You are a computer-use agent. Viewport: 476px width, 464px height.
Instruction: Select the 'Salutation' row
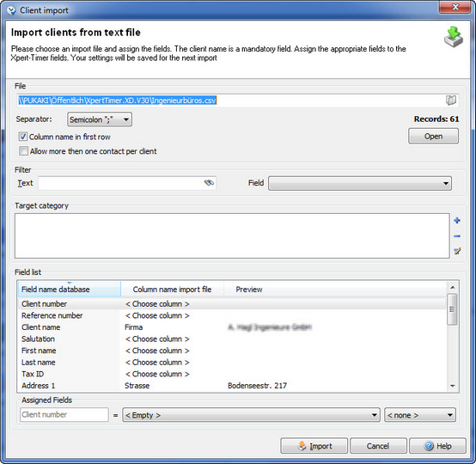[x=232, y=339]
